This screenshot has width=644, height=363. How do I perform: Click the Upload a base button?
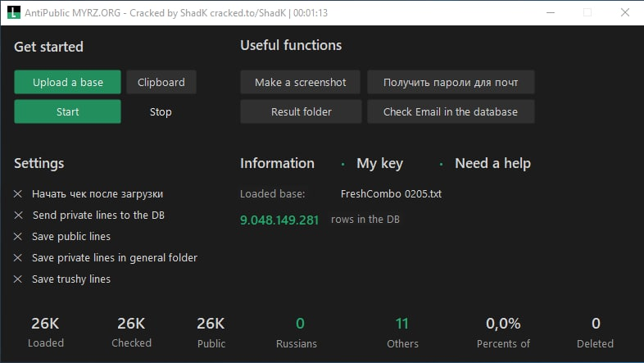67,82
